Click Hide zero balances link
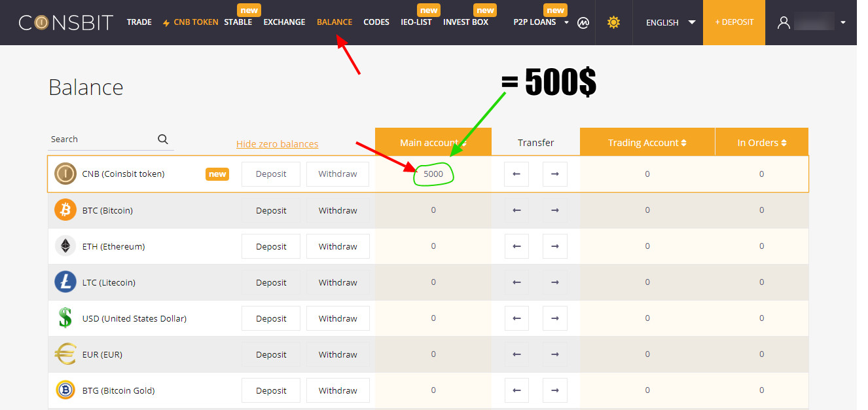This screenshot has width=868, height=410. [x=277, y=144]
